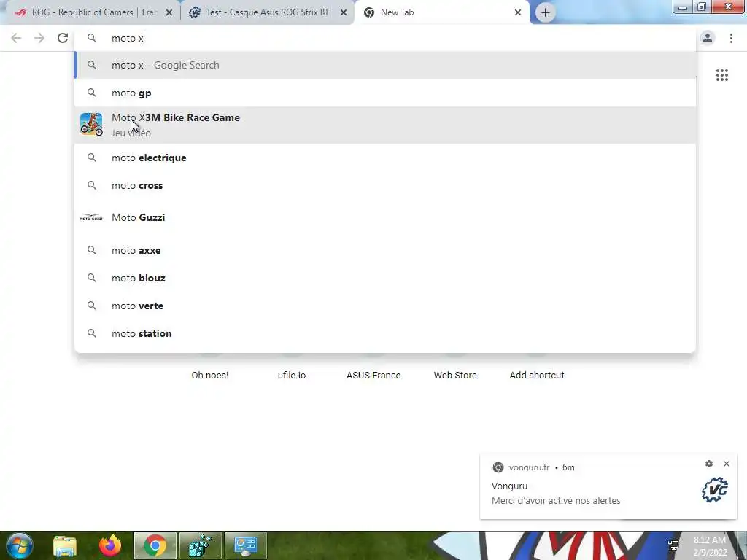Select the 'moto station' suggestion
This screenshot has height=560, width=747.
point(385,333)
